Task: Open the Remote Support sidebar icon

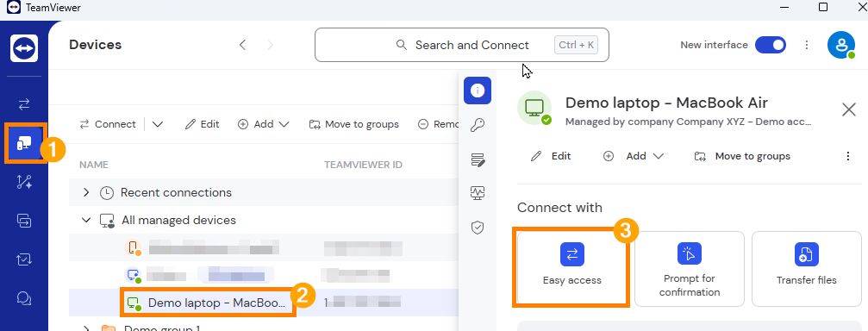Action: pos(24,104)
